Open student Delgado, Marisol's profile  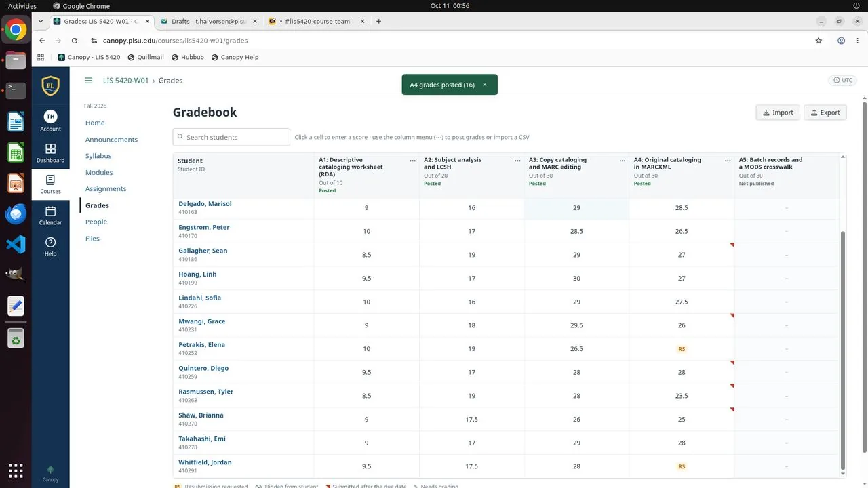(x=205, y=204)
